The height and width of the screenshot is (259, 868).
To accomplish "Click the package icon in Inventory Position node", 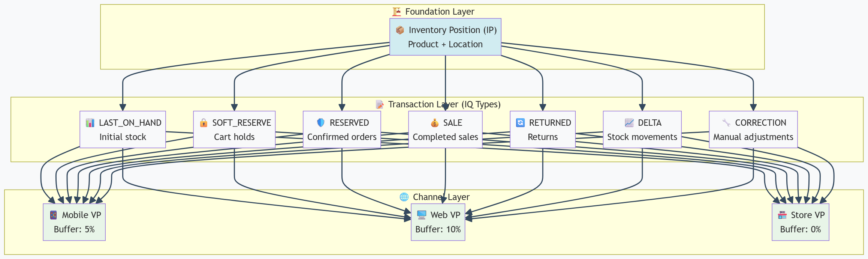I will pos(400,30).
